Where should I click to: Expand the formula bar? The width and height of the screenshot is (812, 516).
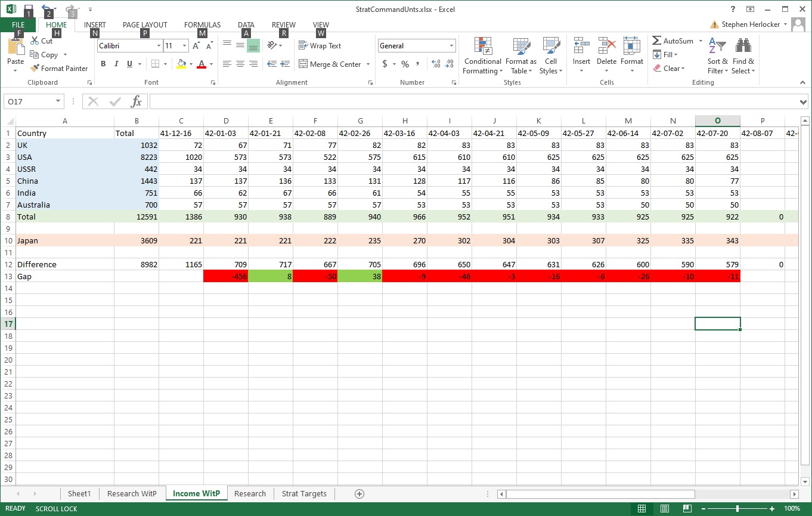[802, 102]
